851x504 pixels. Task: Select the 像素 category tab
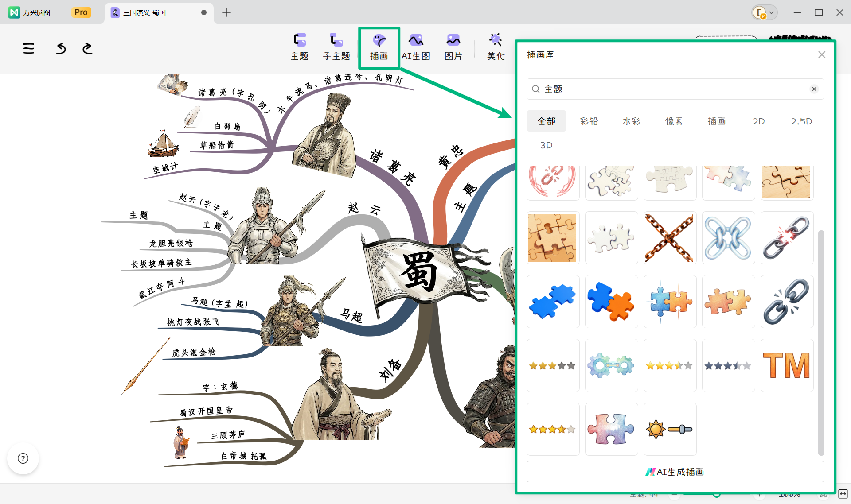click(674, 121)
